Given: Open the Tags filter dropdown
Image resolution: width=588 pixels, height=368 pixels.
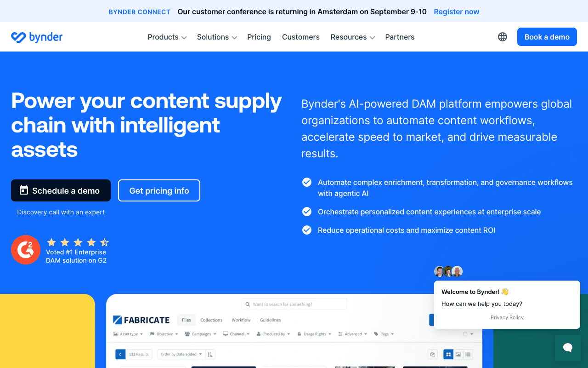Looking at the screenshot, I should point(384,334).
